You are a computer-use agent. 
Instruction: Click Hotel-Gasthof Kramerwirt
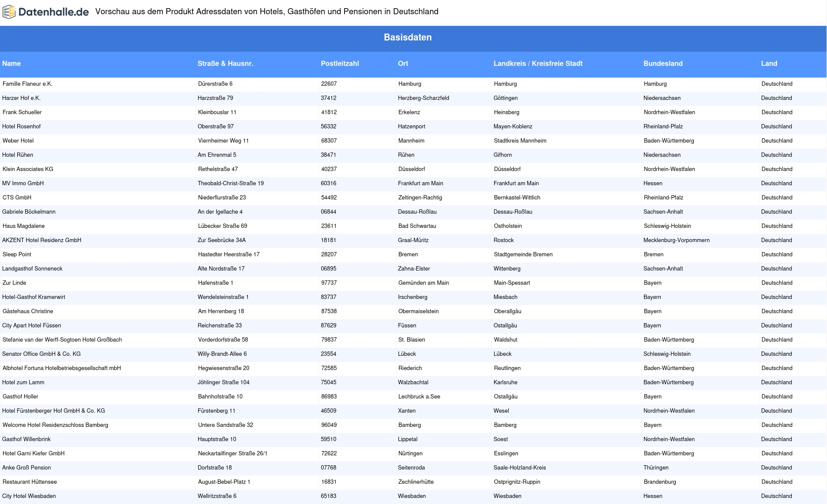(x=34, y=297)
